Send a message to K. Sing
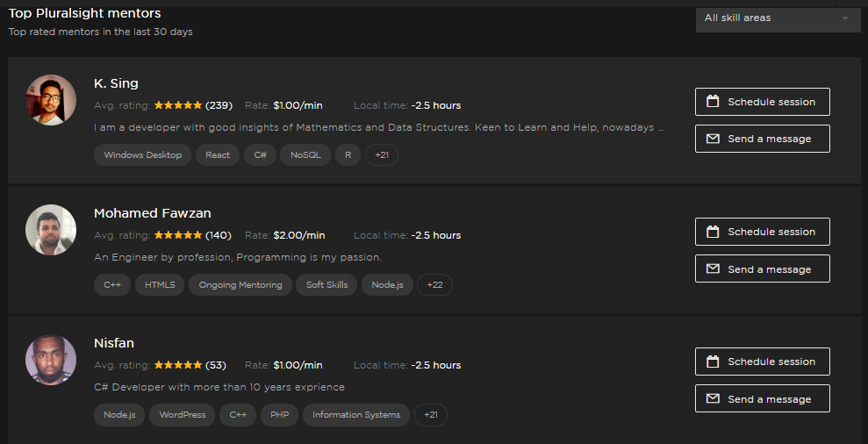868x444 pixels. (763, 139)
